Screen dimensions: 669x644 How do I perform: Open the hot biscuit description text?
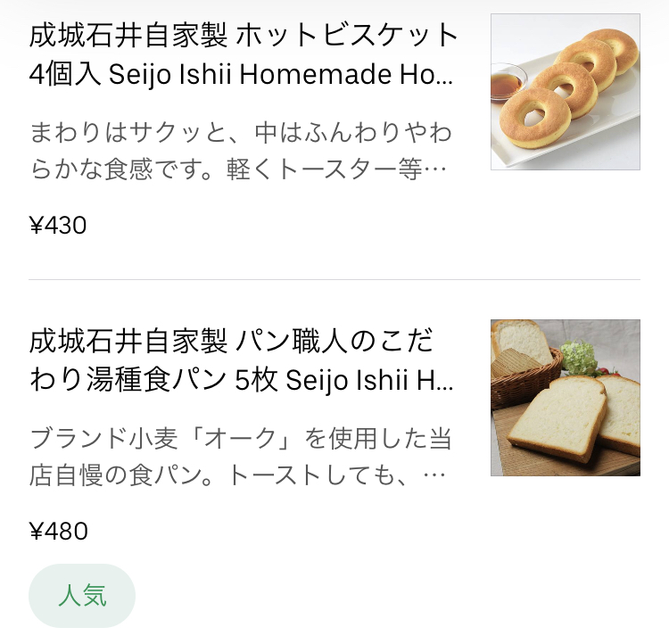coord(241,151)
